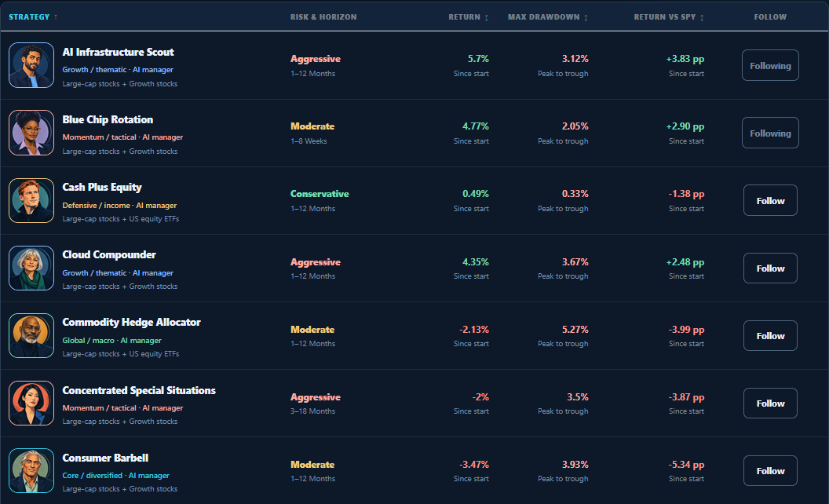The image size is (829, 504).
Task: Click the Conservative risk label
Action: [x=320, y=194]
